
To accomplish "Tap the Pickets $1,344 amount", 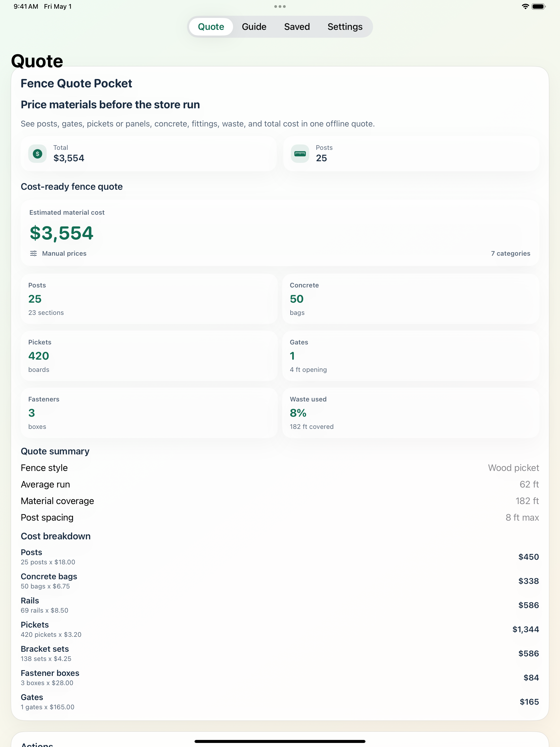I will [x=525, y=629].
